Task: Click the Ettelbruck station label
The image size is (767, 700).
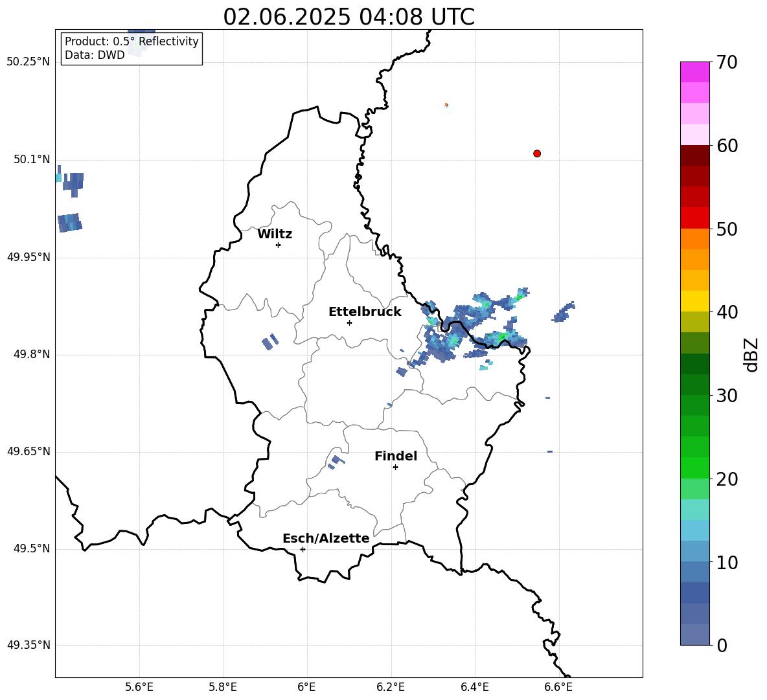Action: coord(365,312)
